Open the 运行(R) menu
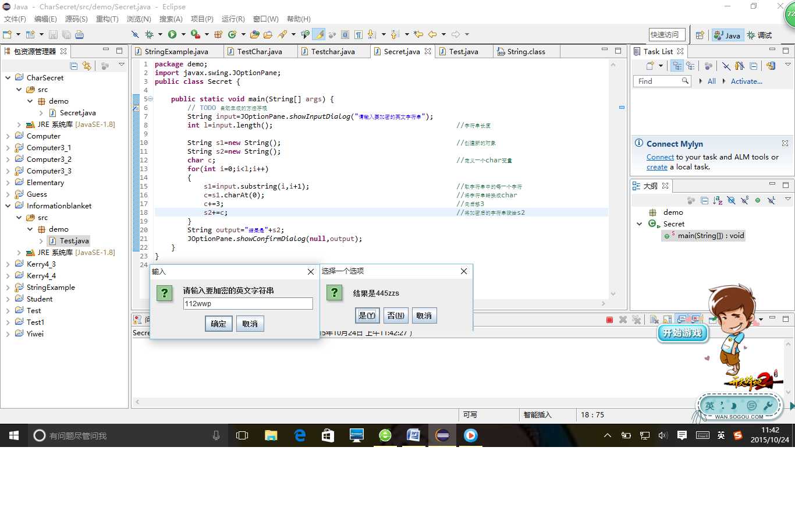Screen dimensions: 795x532 pyautogui.click(x=233, y=19)
